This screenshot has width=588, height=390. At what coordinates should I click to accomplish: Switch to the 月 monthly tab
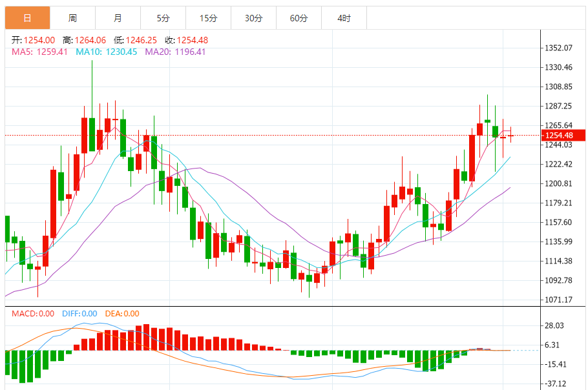point(118,17)
